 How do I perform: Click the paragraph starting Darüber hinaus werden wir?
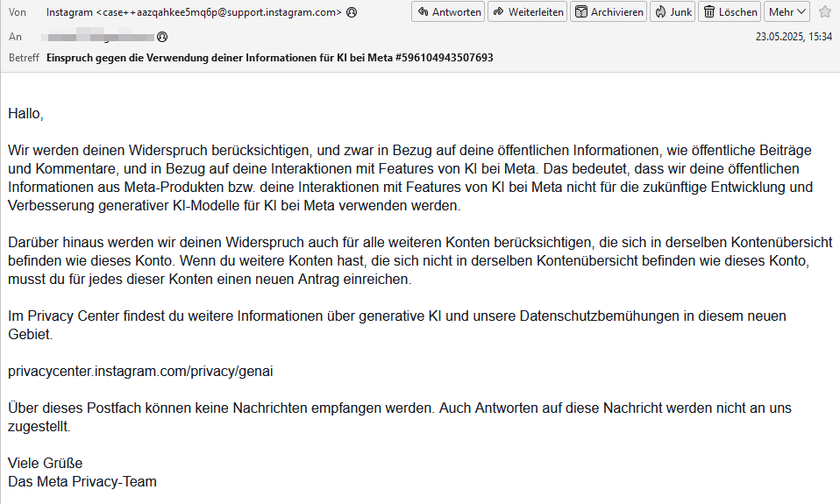tap(420, 261)
